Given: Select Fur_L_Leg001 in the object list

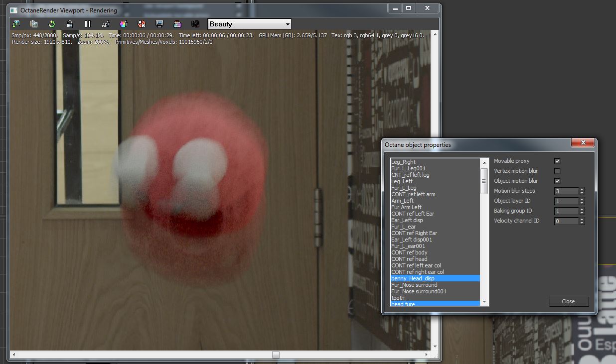Looking at the screenshot, I should point(435,168).
